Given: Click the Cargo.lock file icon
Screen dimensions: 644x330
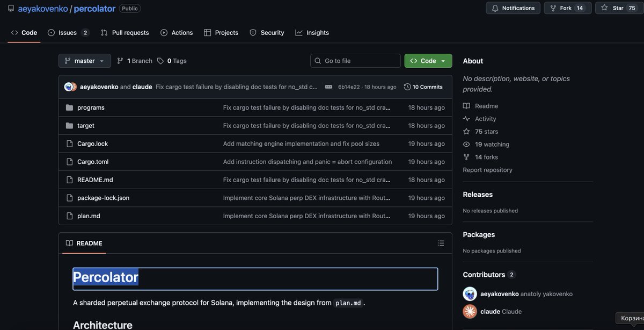Looking at the screenshot, I should 69,144.
